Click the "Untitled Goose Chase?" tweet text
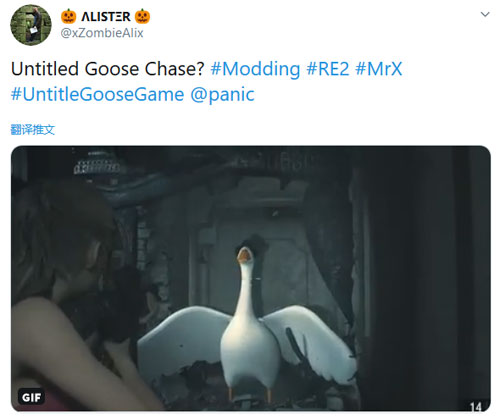Image resolution: width=500 pixels, height=420 pixels. tap(108, 69)
